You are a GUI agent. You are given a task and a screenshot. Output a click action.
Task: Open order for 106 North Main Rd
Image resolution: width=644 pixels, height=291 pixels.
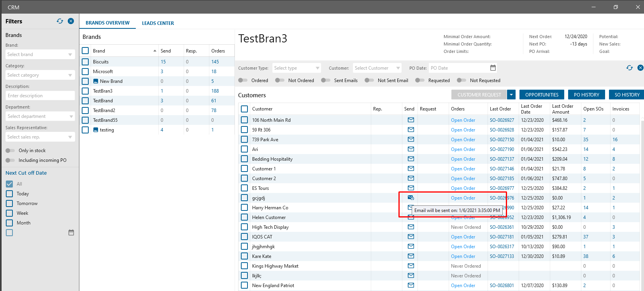pyautogui.click(x=463, y=120)
